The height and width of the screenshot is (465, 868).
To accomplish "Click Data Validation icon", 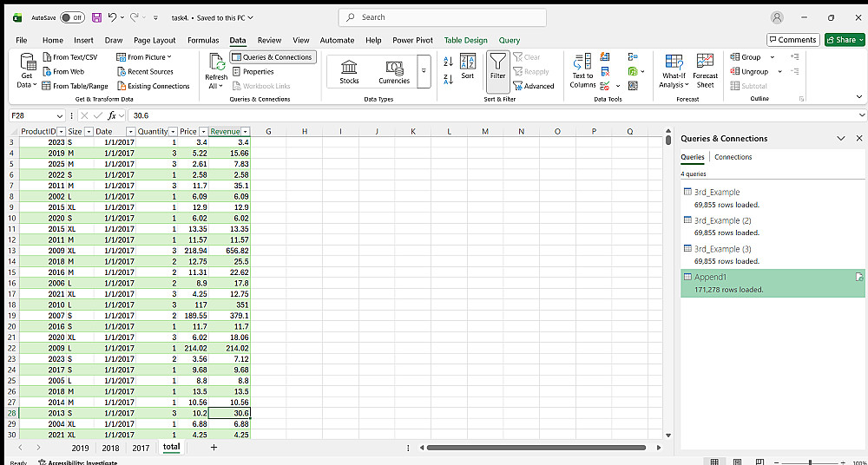I will [x=604, y=86].
